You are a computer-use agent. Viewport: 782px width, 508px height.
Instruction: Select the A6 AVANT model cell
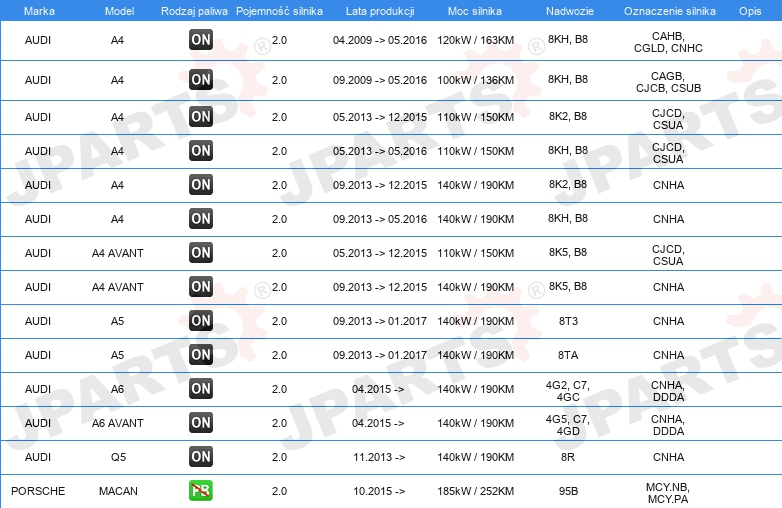[x=118, y=423]
